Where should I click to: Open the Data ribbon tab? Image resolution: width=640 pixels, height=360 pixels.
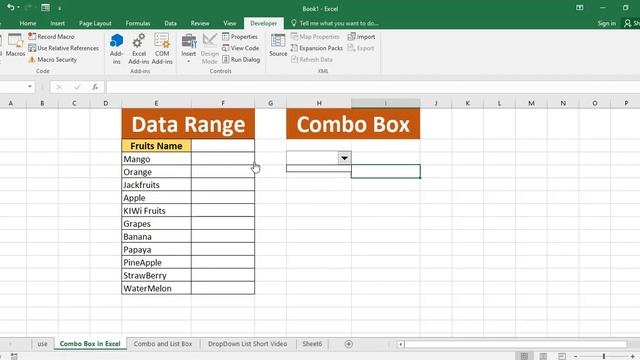[x=171, y=23]
